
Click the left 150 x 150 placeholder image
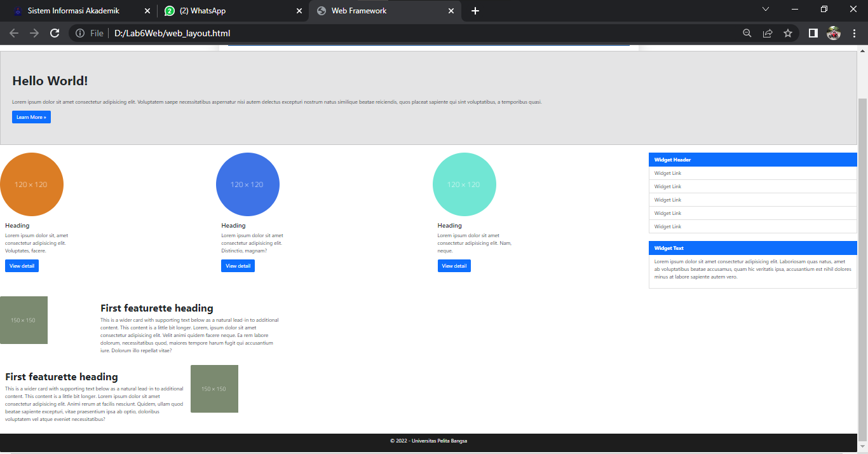24,320
